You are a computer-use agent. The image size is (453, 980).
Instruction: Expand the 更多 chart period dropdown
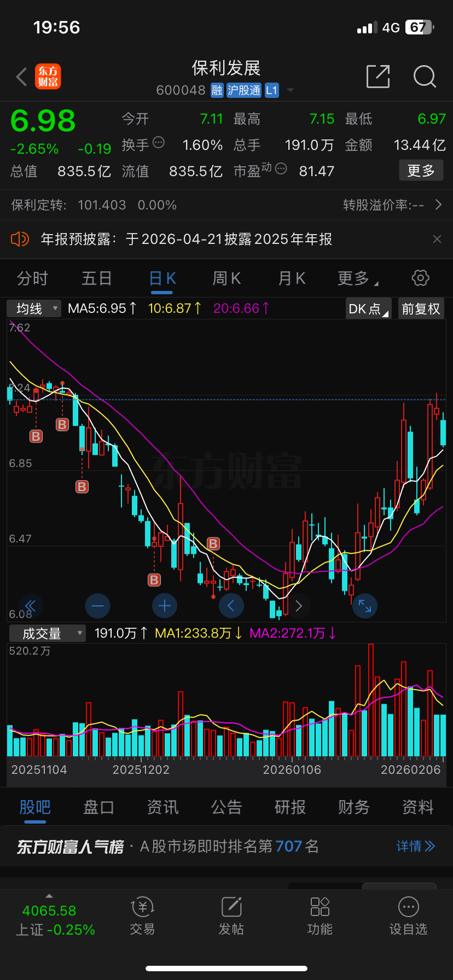coord(358,278)
